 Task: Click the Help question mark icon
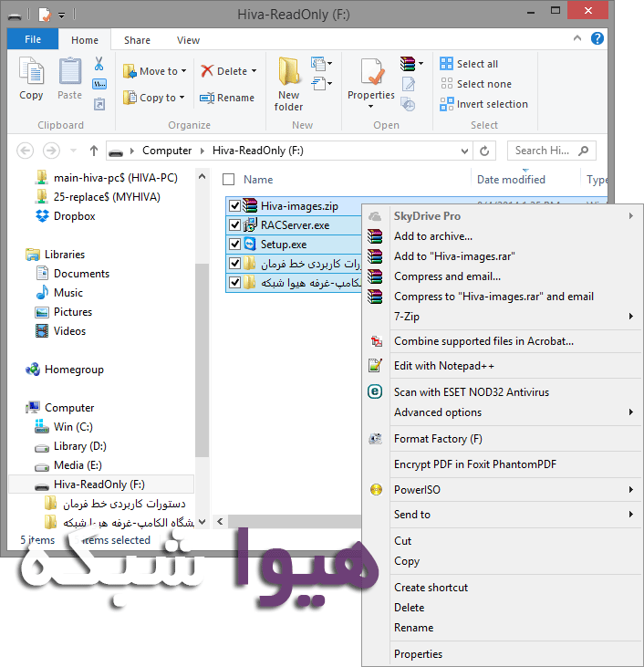tap(597, 38)
